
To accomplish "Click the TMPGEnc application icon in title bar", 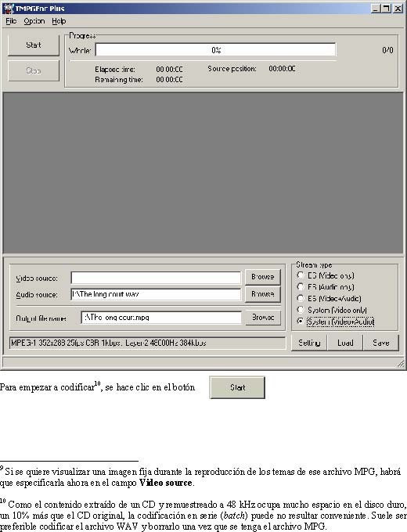I will click(8, 9).
